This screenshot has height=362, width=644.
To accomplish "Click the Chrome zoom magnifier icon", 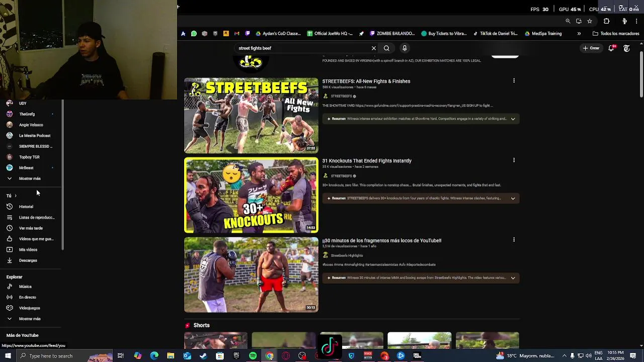I will (x=568, y=21).
